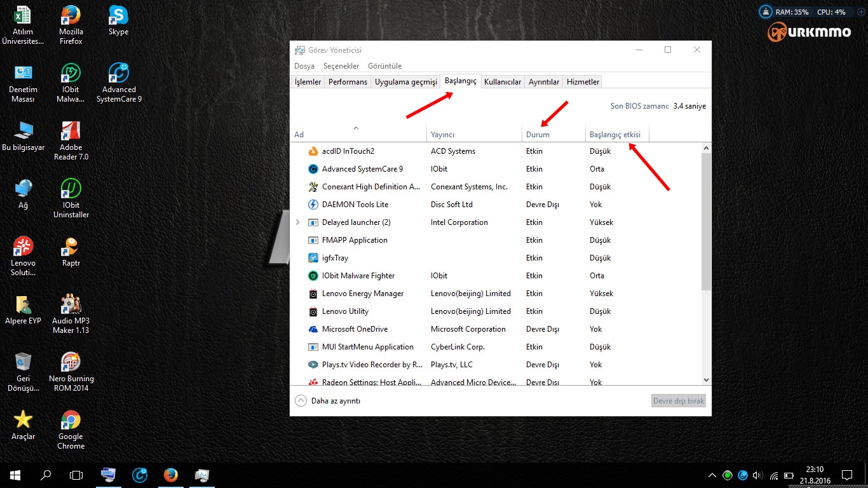Switch to Performans tab
Viewport: 868px width, 488px height.
coord(348,82)
